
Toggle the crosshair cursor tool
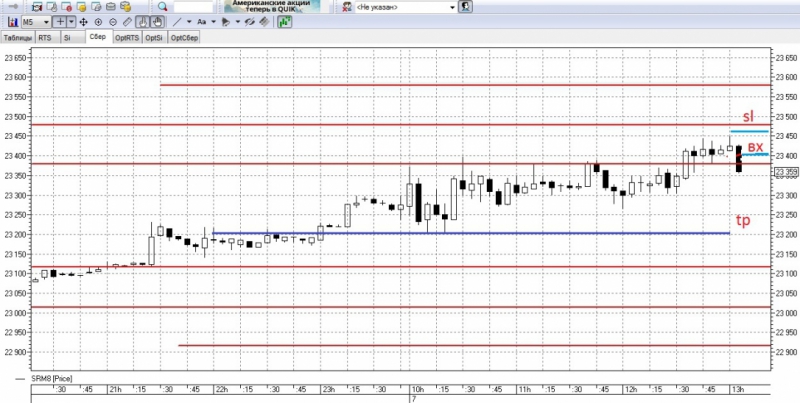coord(60,22)
